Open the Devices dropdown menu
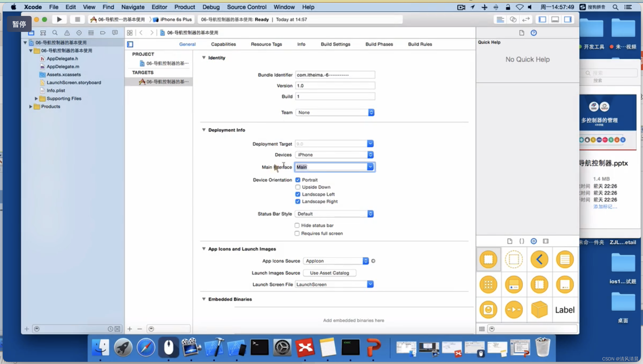Viewport: 643px width, 364px height. [x=370, y=154]
